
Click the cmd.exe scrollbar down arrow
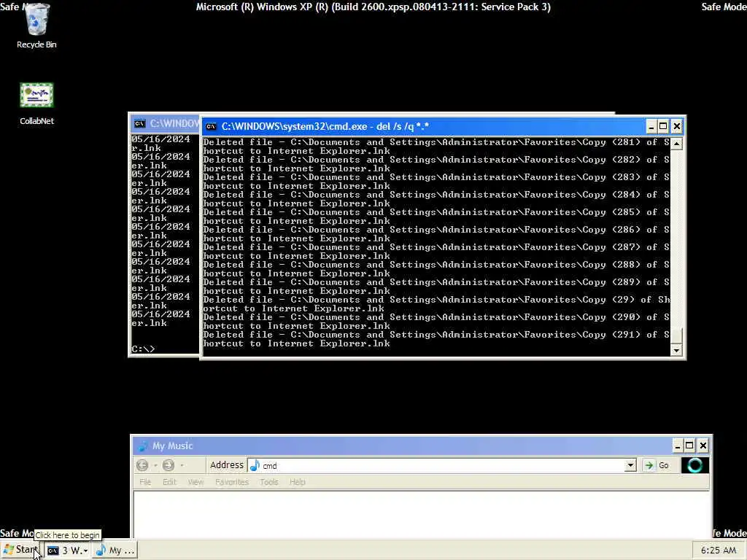pos(676,351)
